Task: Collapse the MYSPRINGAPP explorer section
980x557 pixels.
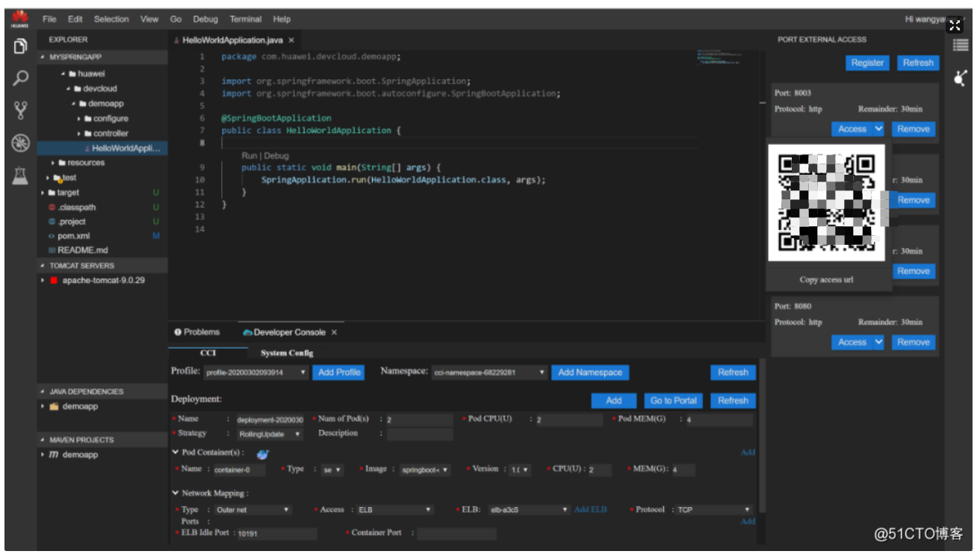Action: pyautogui.click(x=43, y=57)
